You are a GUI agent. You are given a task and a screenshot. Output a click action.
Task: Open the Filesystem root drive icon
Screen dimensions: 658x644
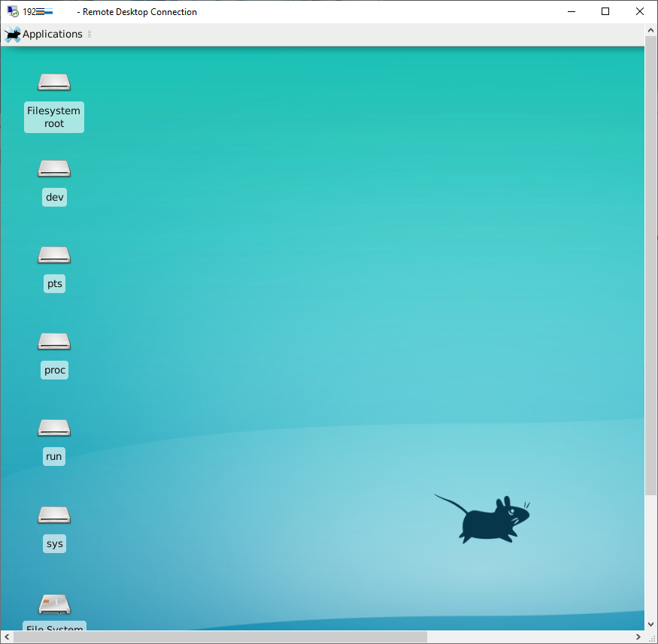54,82
